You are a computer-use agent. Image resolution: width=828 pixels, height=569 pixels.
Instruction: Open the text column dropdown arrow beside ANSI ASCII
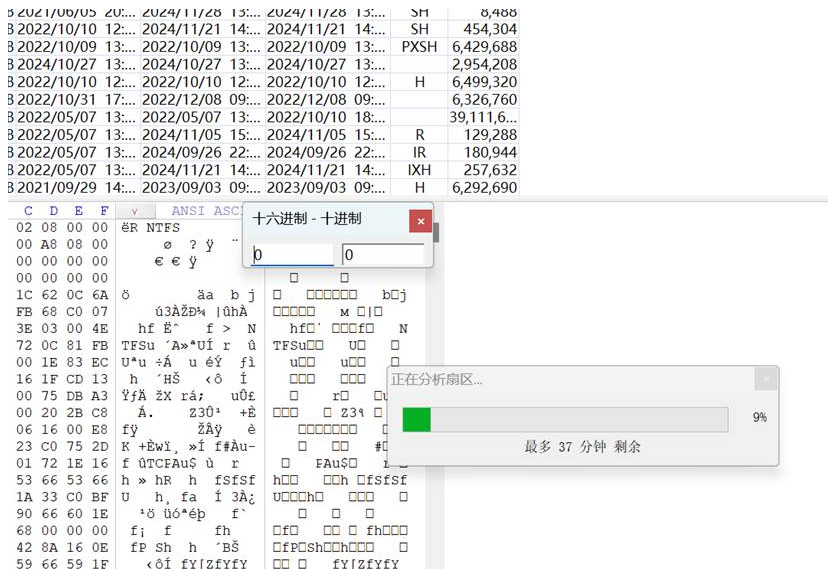click(x=135, y=211)
